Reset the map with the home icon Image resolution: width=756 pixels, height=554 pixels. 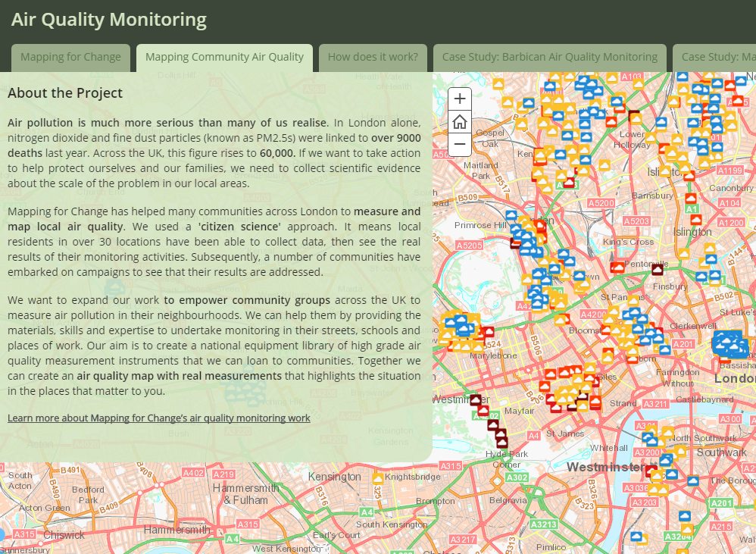(x=459, y=121)
